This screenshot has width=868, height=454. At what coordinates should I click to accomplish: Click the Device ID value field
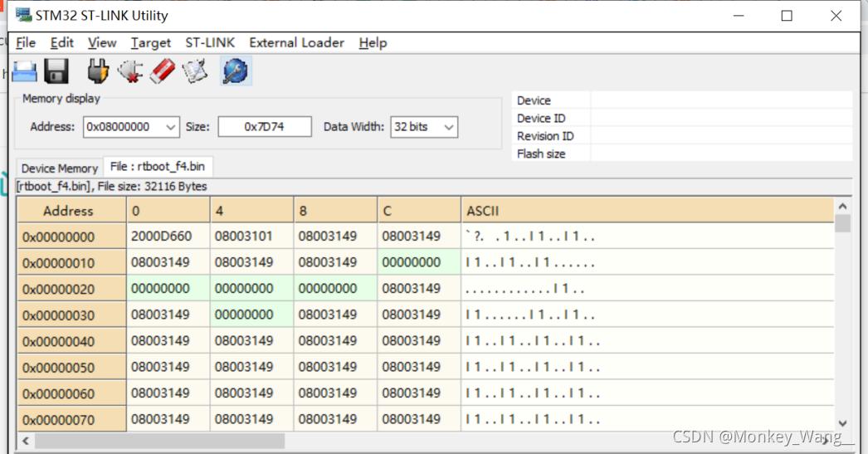(721, 118)
